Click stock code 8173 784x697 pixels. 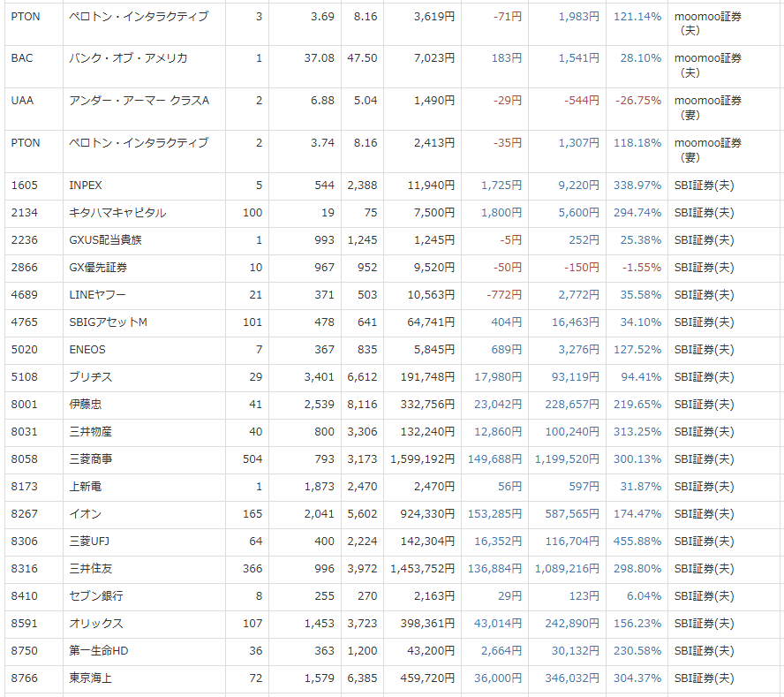[x=24, y=487]
